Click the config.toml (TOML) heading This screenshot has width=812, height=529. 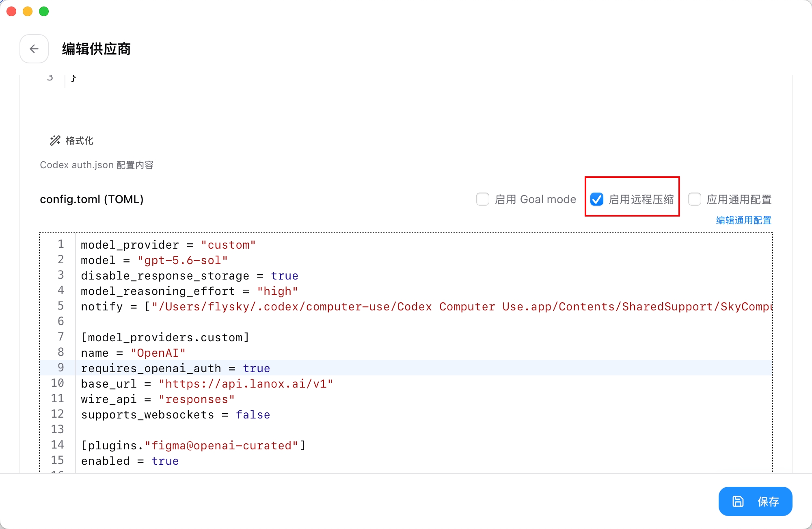(92, 199)
